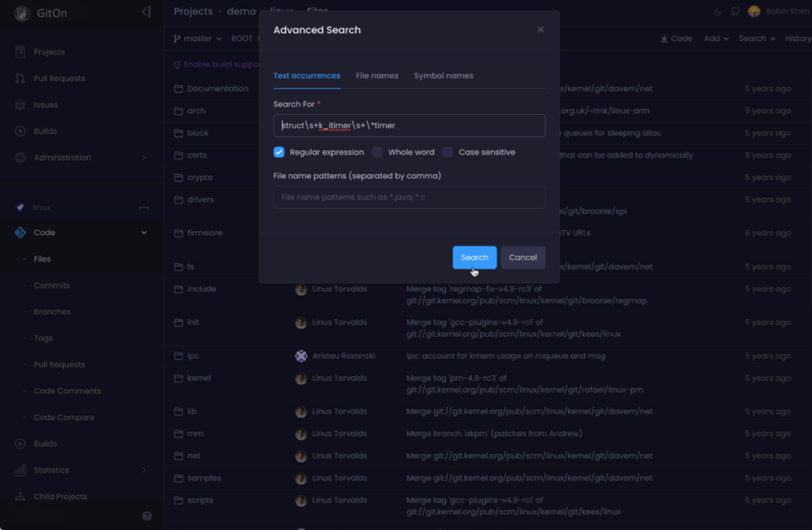Image resolution: width=812 pixels, height=530 pixels.
Task: Open Robin Shen user avatar
Action: pos(754,11)
